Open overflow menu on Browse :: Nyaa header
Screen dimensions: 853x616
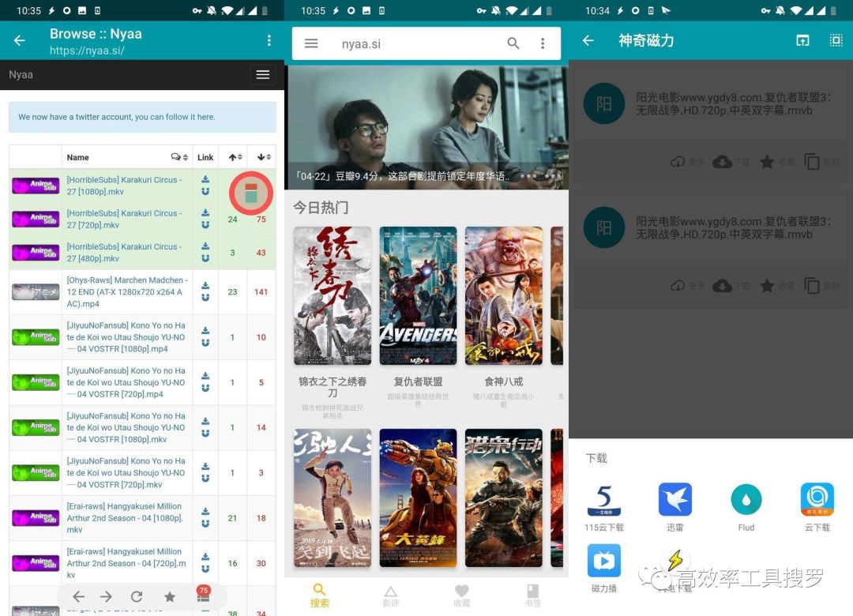coord(269,40)
